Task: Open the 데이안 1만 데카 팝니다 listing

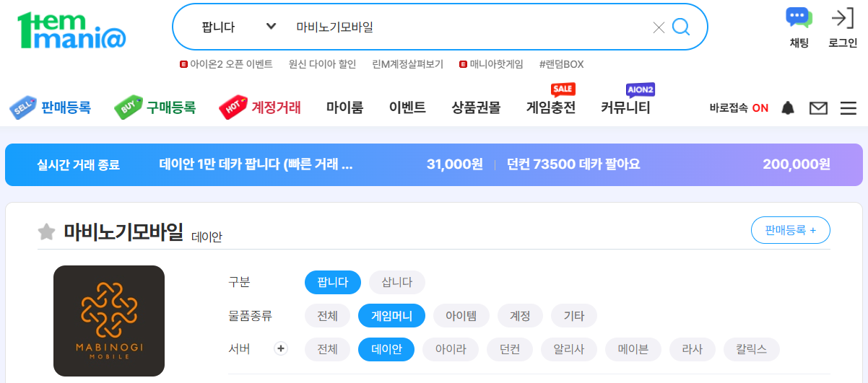Action: click(x=256, y=164)
